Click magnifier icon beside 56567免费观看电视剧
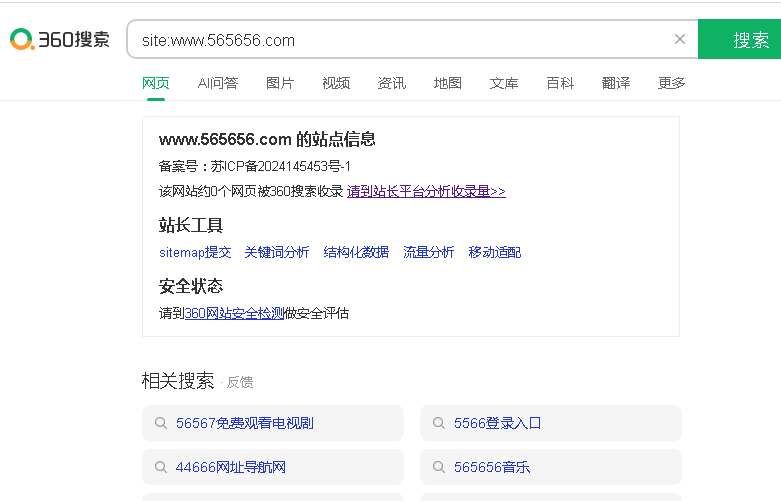Viewport: 781px width, 501px height. [x=160, y=423]
